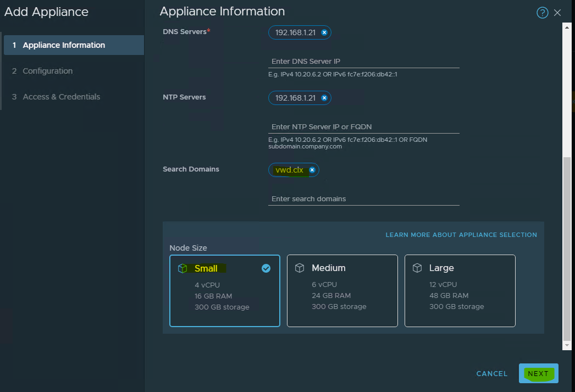Image resolution: width=575 pixels, height=392 pixels.
Task: Select the Small node size card
Action: click(224, 297)
